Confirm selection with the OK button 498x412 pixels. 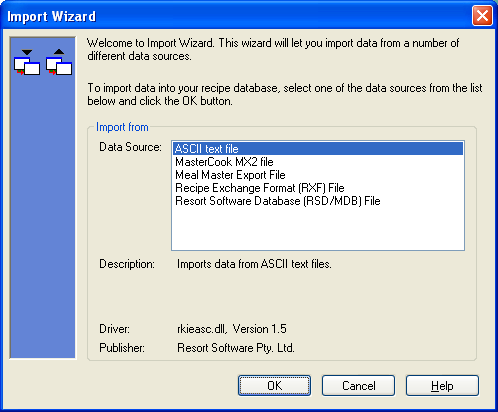274,386
